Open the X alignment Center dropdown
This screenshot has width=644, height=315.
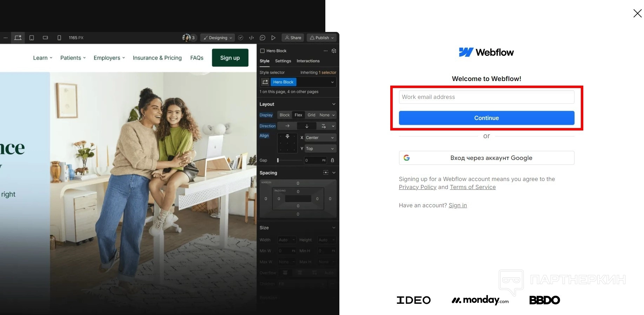[320, 138]
